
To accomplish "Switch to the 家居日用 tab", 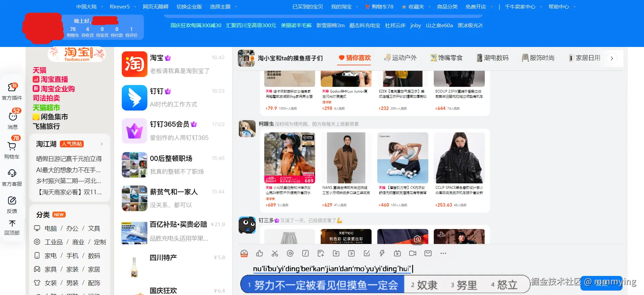I will pyautogui.click(x=584, y=58).
